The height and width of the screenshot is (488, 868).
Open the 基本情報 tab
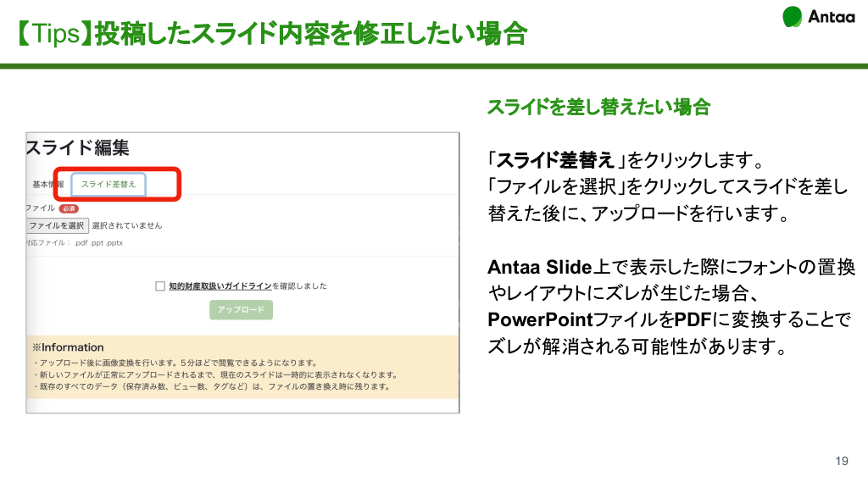[x=47, y=184]
